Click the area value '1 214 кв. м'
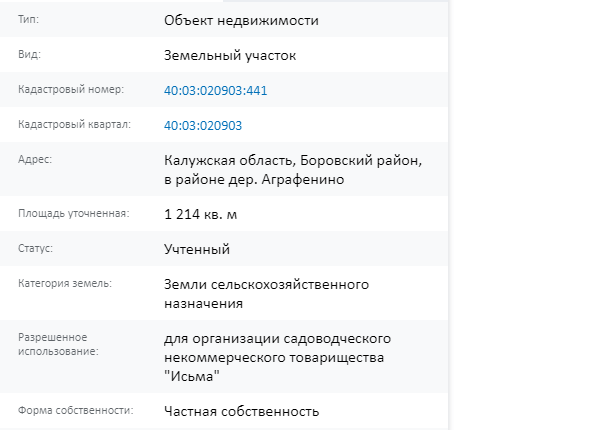This screenshot has width=597, height=430. 201,214
